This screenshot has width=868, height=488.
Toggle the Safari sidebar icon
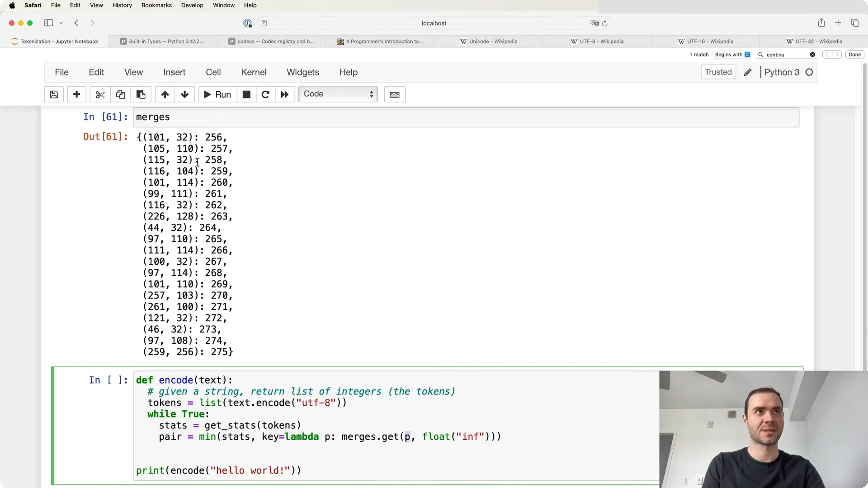(48, 23)
